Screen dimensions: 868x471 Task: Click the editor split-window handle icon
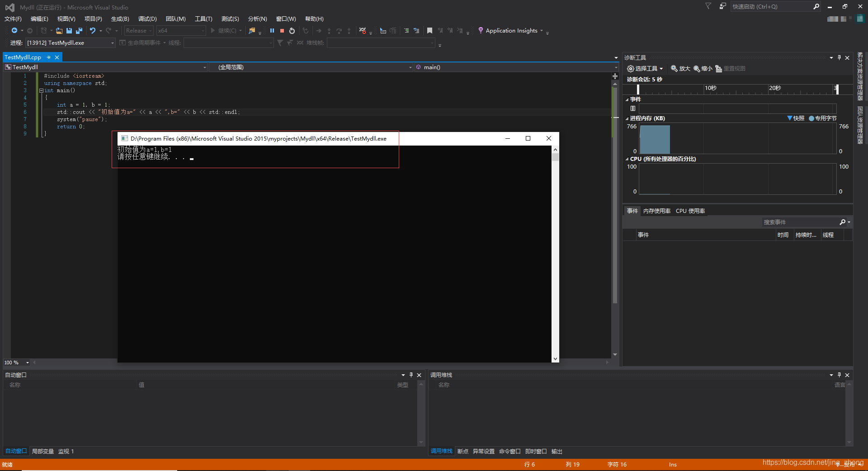pos(615,76)
